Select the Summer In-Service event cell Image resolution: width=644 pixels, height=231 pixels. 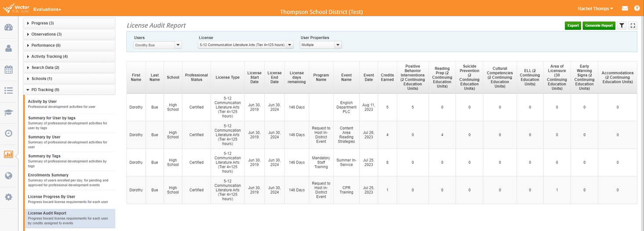(346, 162)
